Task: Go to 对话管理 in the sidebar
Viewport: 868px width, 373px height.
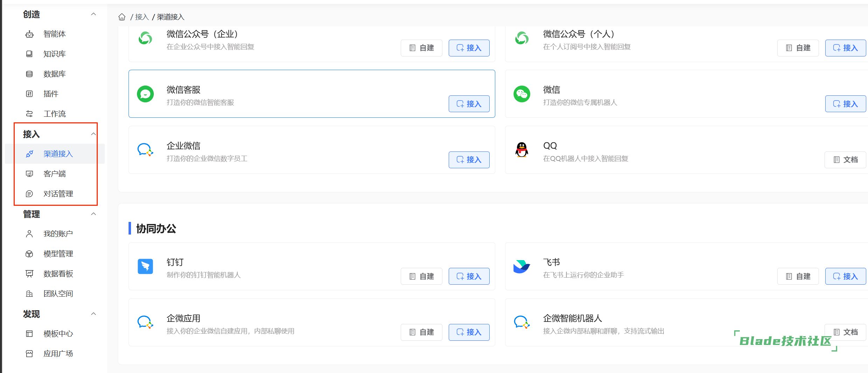Action: pos(58,194)
